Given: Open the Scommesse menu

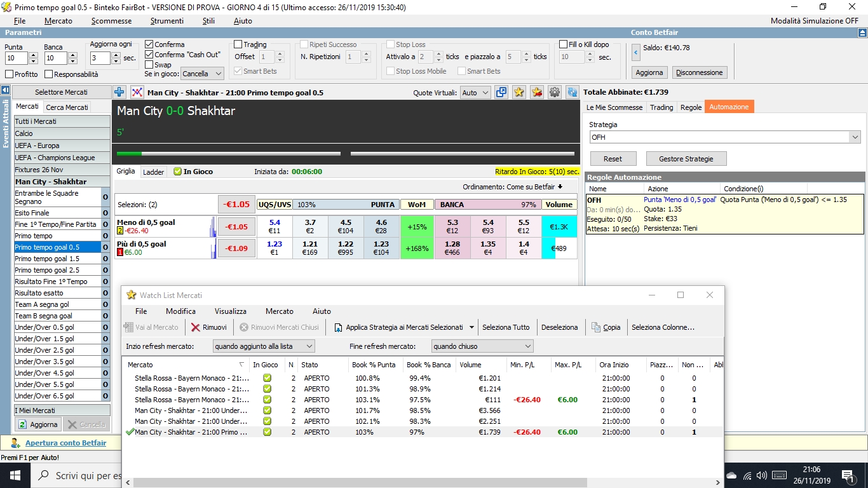Looking at the screenshot, I should 111,21.
